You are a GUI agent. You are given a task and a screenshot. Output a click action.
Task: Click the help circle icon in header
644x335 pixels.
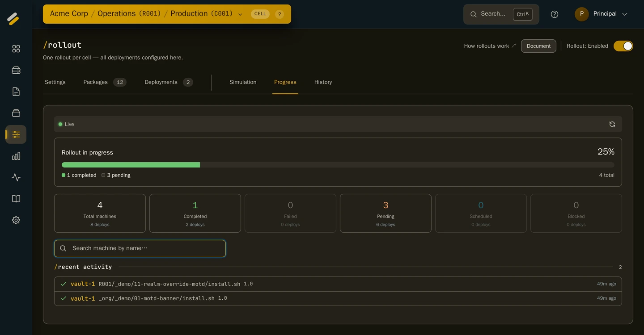(x=555, y=14)
